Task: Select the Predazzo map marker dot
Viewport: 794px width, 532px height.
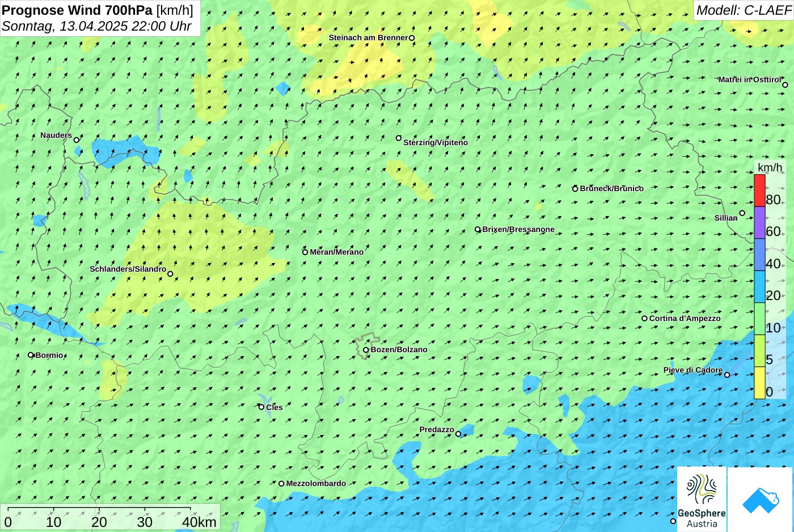Action: pos(458,434)
